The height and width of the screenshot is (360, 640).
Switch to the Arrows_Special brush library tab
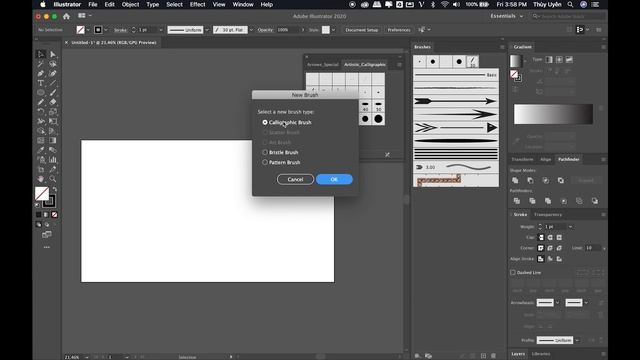(322, 64)
